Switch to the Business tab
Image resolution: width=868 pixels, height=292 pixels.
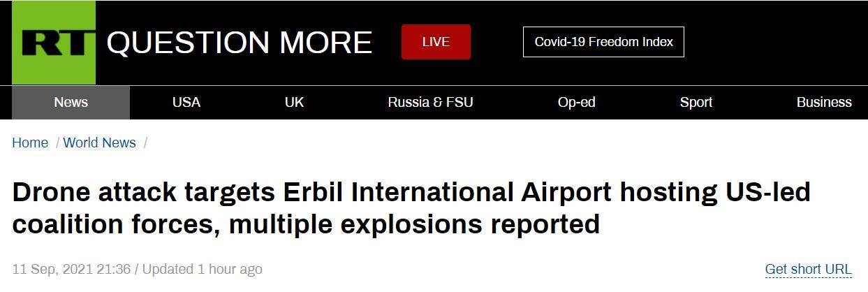pyautogui.click(x=824, y=102)
